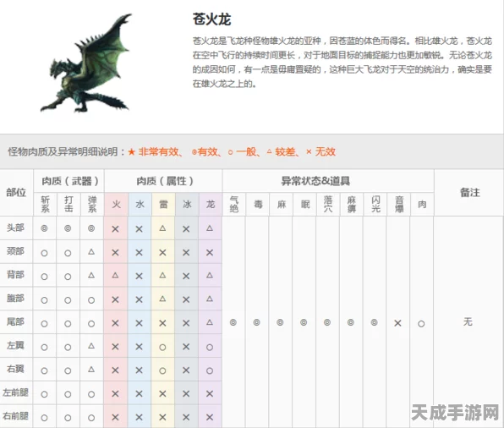Click the 毒 column header
The width and height of the screenshot is (504, 428).
258,204
